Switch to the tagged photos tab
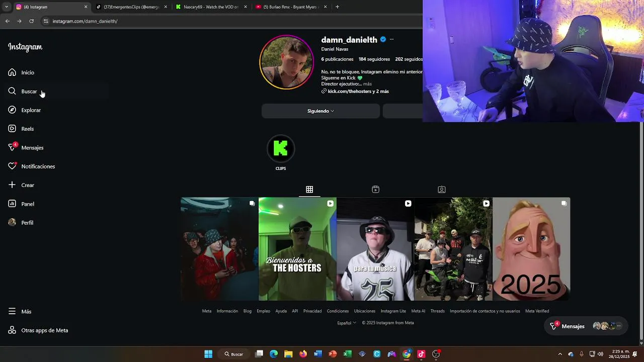This screenshot has width=644, height=362. tap(441, 190)
